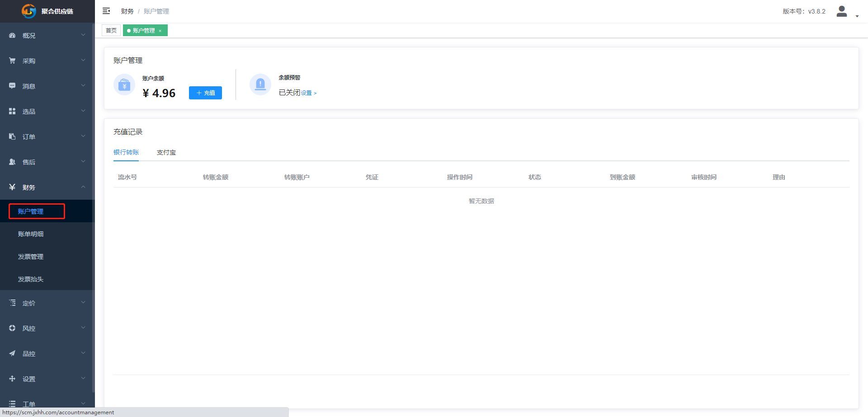The width and height of the screenshot is (868, 417).
Task: Click the sidebar vertical scrollbar
Action: click(94, 208)
